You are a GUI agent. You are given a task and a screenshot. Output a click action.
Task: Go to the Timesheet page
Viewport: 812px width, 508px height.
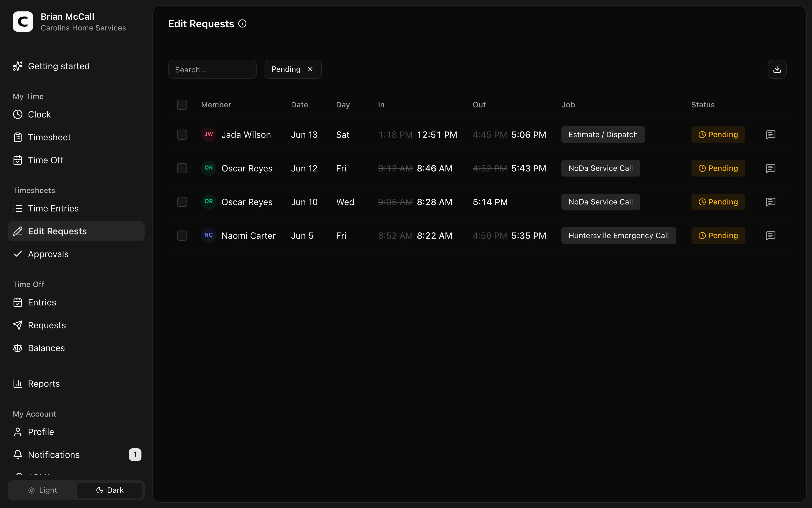click(76, 137)
